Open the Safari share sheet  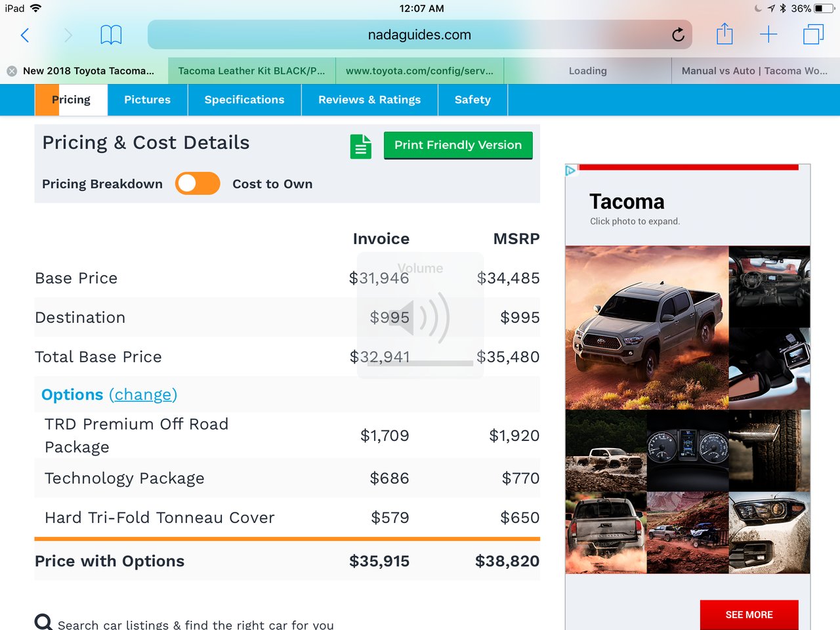click(724, 33)
